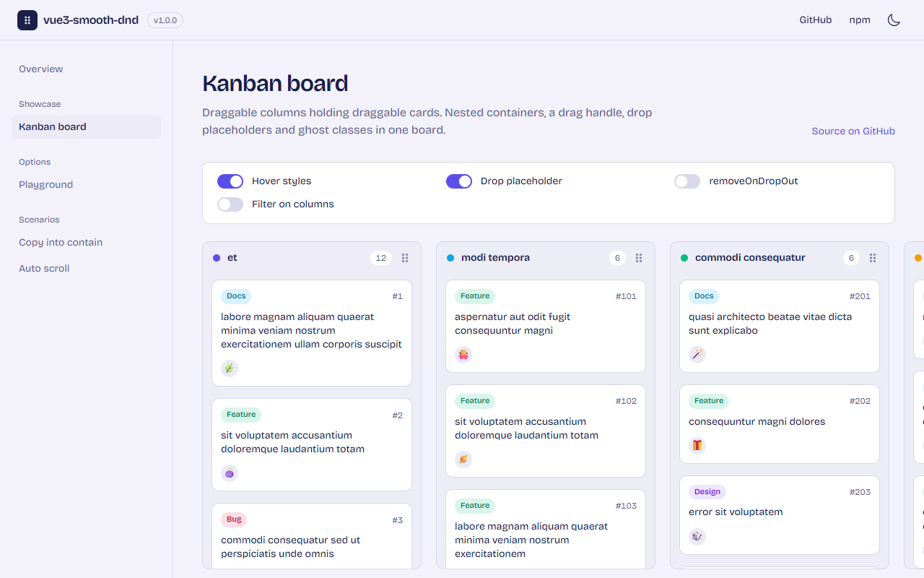Viewport: 924px width, 578px height.
Task: Click the #102 card id label
Action: (x=626, y=401)
